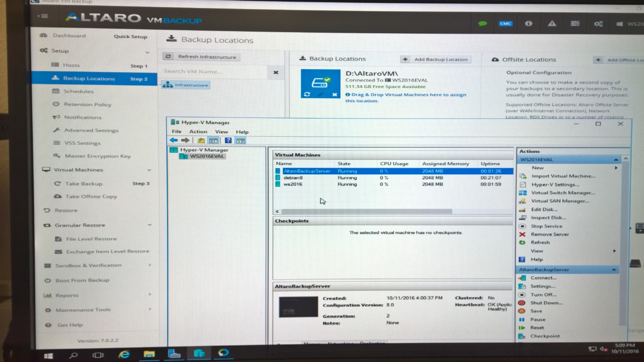Open Edge browser from the taskbar
Viewport: 644px width, 362px height.
[125, 354]
